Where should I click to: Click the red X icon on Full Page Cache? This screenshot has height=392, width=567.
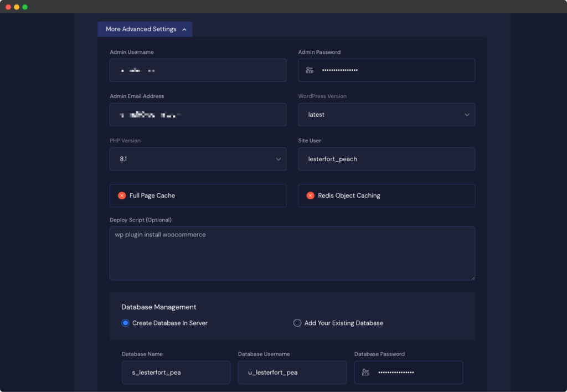click(122, 195)
